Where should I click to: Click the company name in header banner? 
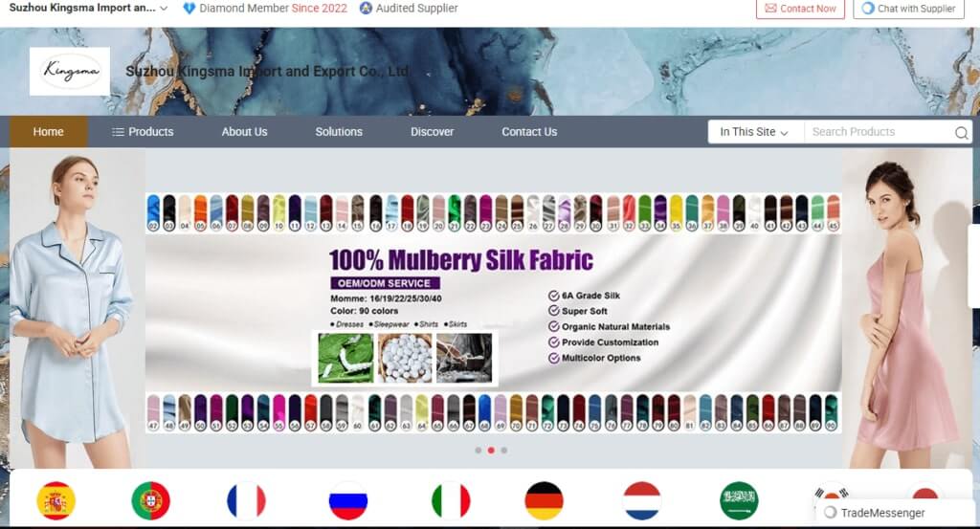point(268,71)
